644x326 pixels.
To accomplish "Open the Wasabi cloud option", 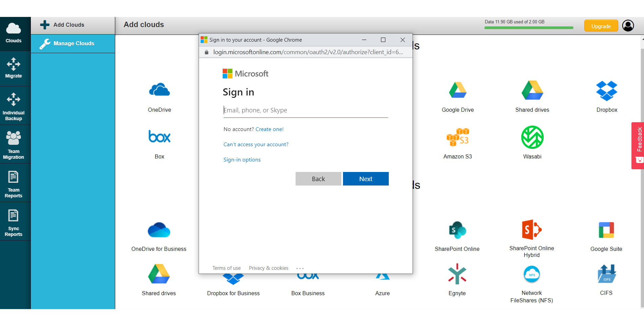I will (x=532, y=138).
